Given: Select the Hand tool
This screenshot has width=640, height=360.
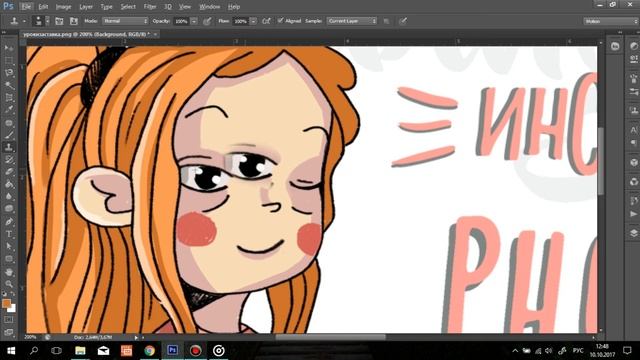Looking at the screenshot, I should [9, 271].
